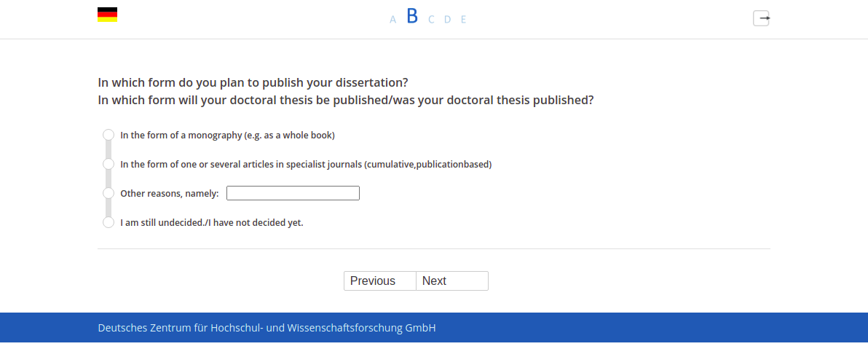
Task: Open current section B indicator
Action: [x=412, y=17]
